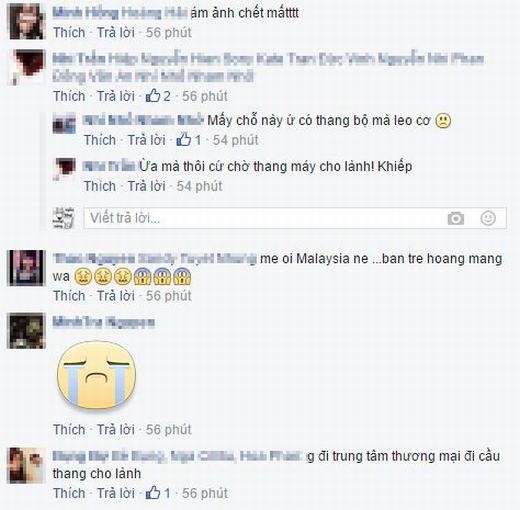Click '54 phút' timestamp on 'thang máy' reply

click(199, 186)
